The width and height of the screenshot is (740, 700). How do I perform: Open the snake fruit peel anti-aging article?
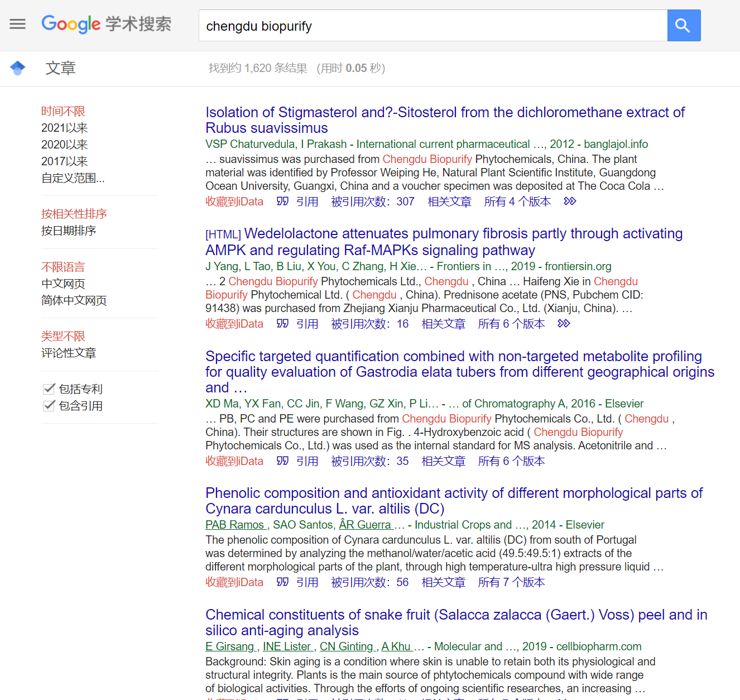point(456,622)
